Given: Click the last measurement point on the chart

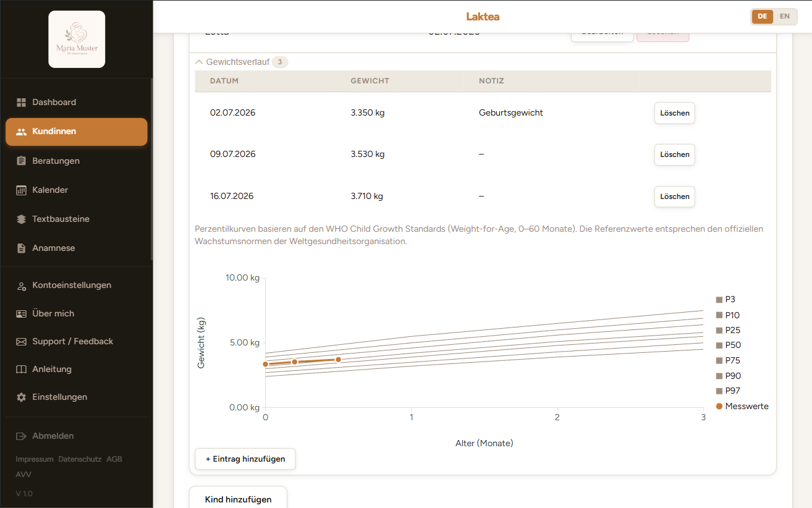Looking at the screenshot, I should point(338,359).
